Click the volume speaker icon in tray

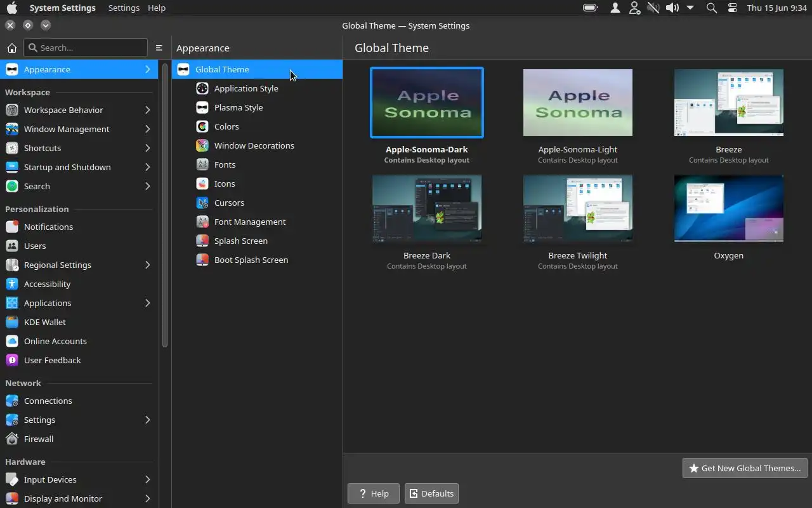[672, 8]
